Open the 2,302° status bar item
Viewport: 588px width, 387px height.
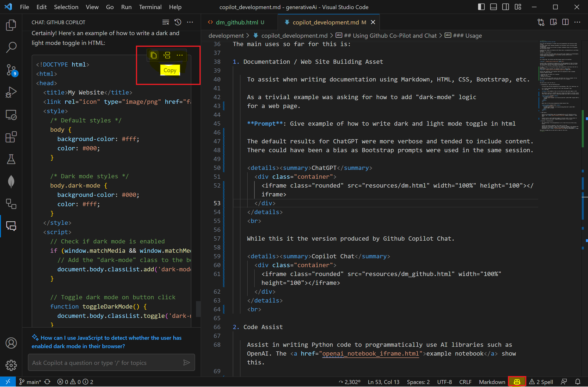pyautogui.click(x=350, y=382)
